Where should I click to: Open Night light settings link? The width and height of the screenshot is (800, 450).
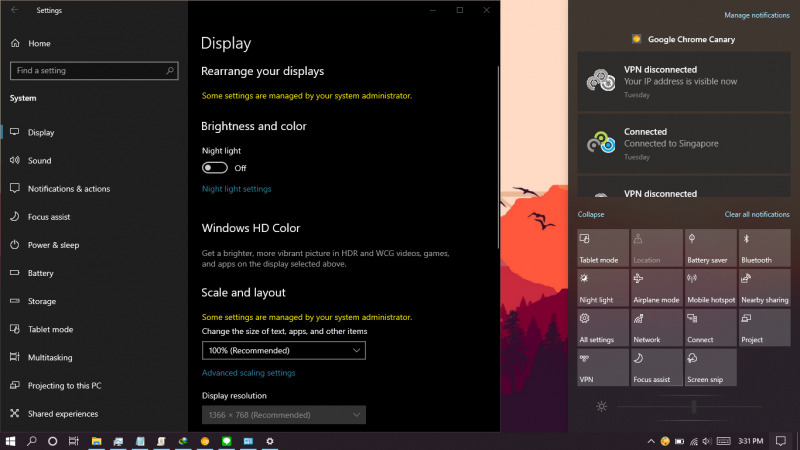click(236, 189)
